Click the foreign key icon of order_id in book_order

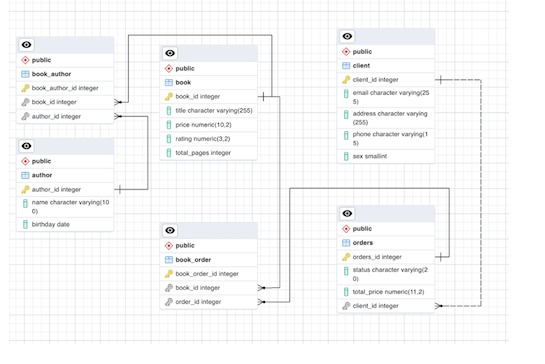[169, 302]
